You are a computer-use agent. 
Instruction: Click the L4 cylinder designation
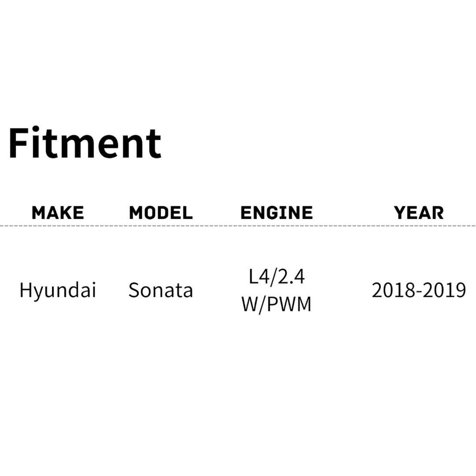(256, 277)
